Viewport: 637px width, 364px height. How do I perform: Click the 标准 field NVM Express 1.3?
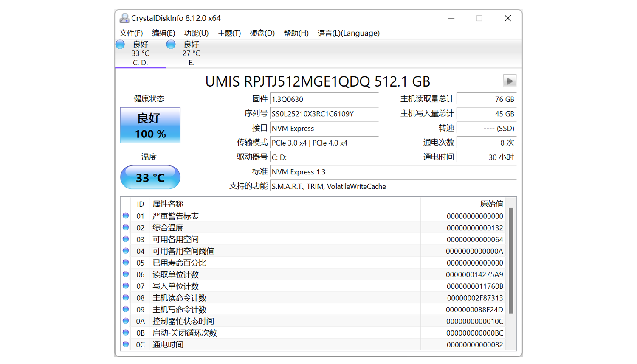pyautogui.click(x=393, y=172)
